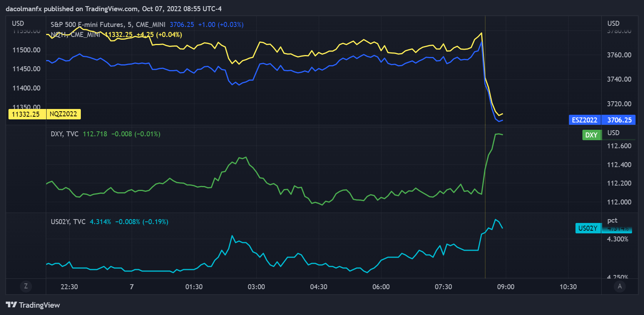This screenshot has height=315, width=644.
Task: Click the Z timezone icon on time axis
Action: pos(26,286)
